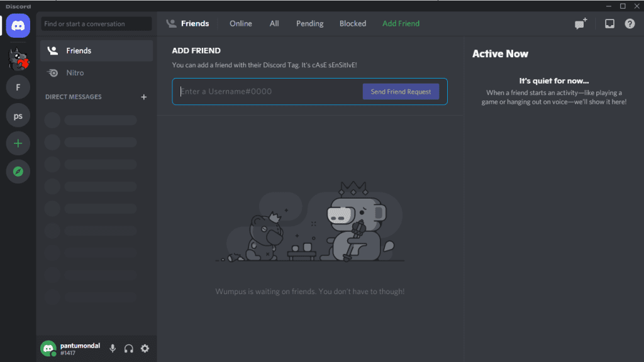644x362 pixels.
Task: Click the pantumondal user avatar
Action: pos(48,348)
